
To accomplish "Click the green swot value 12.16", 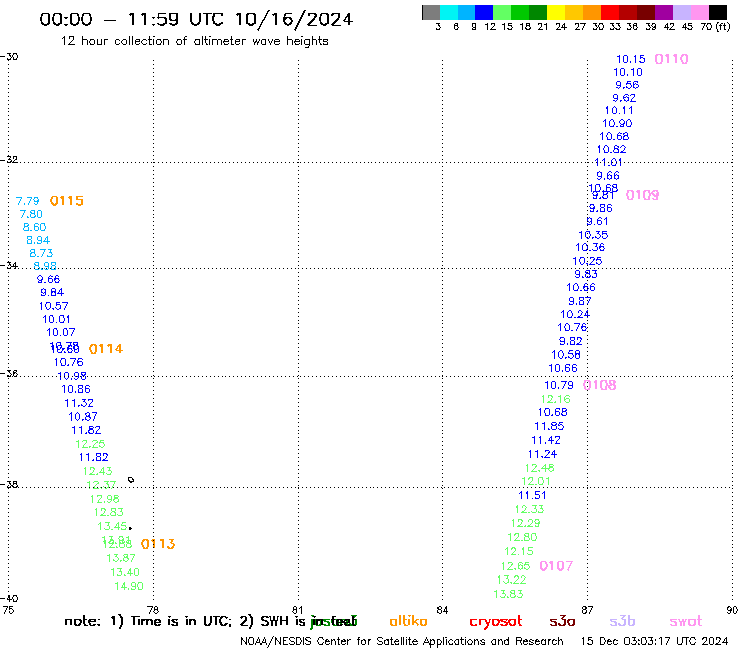I will pos(555,399).
